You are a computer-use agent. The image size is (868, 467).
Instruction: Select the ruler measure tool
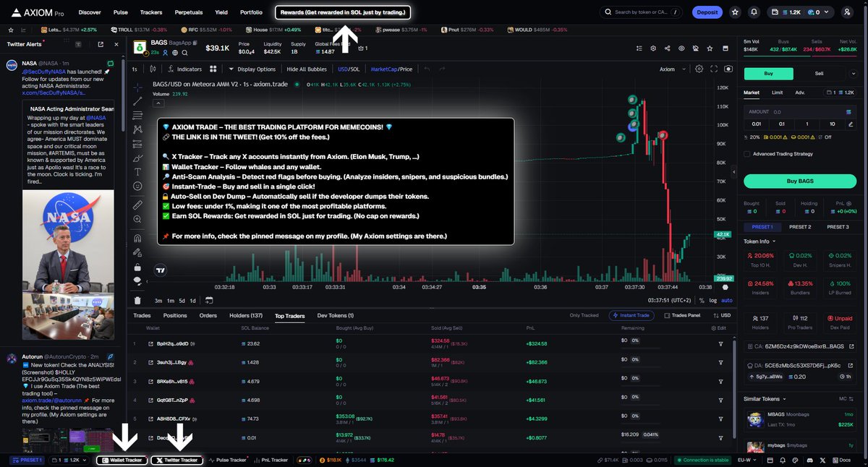pos(137,205)
